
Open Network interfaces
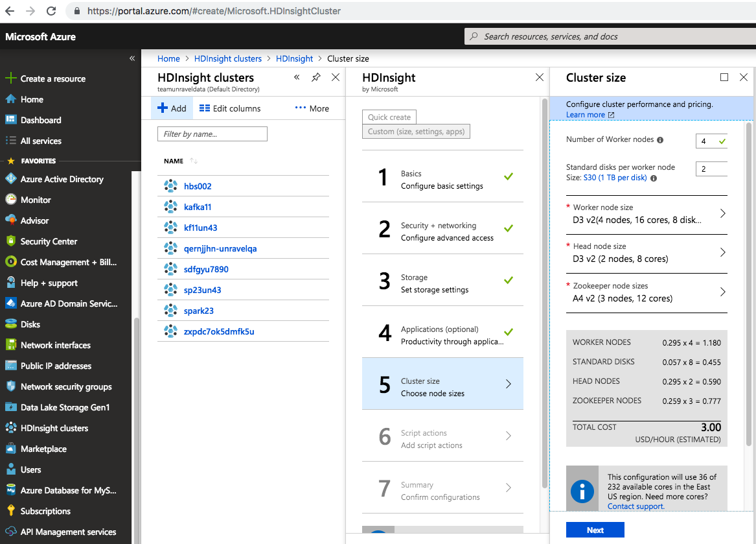coord(56,345)
